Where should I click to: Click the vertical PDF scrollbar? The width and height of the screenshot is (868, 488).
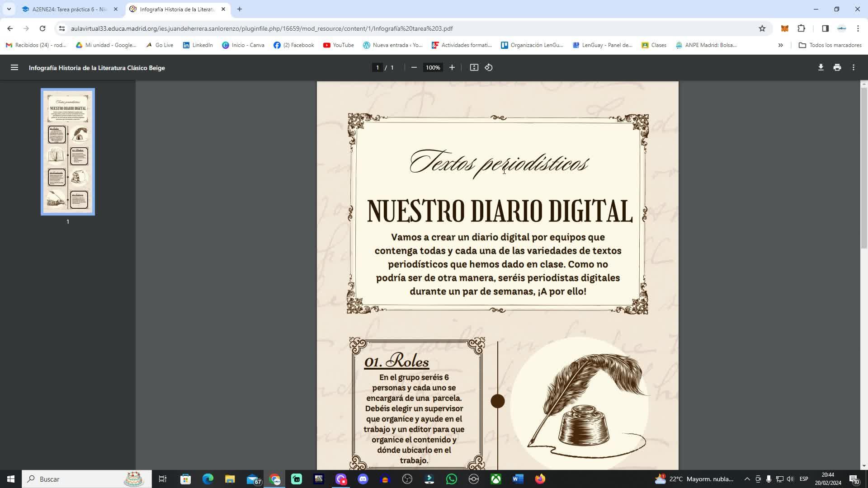click(863, 167)
